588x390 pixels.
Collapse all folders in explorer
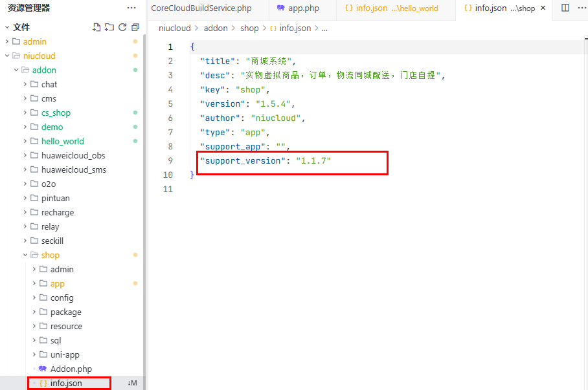pos(135,27)
